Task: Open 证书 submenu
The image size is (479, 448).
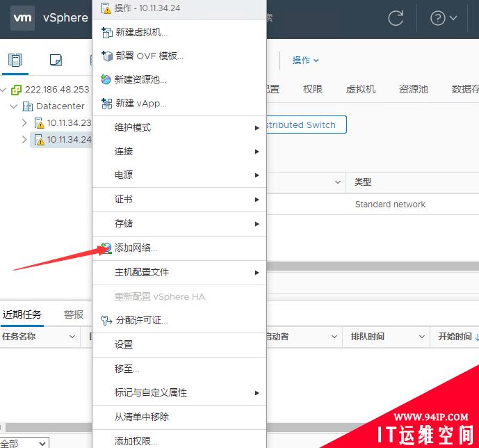Action: tap(179, 200)
